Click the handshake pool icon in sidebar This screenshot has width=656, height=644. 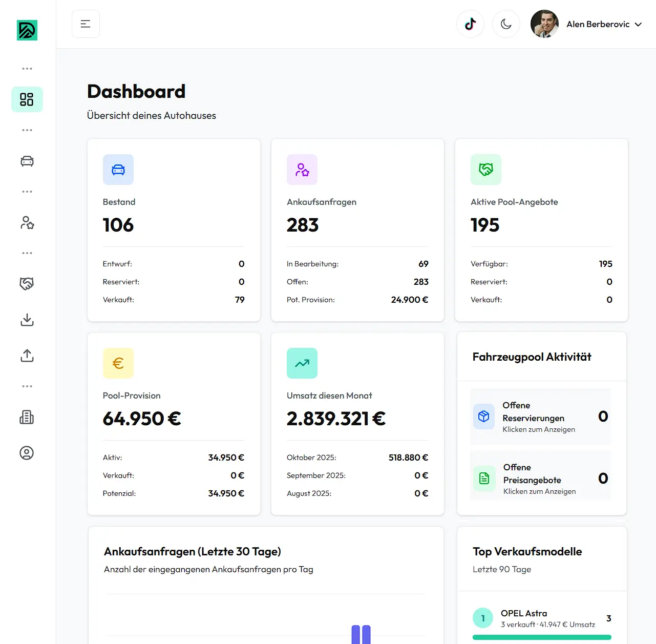pos(27,283)
